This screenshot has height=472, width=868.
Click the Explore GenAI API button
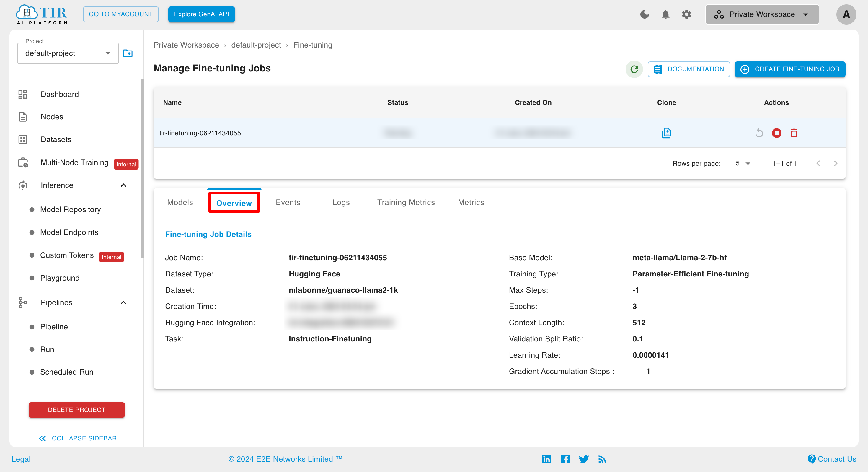click(201, 14)
